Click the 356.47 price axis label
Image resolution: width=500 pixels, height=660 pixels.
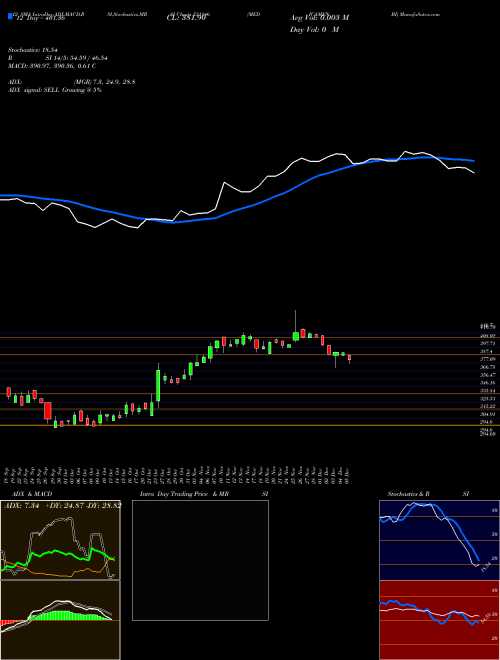[x=489, y=375]
